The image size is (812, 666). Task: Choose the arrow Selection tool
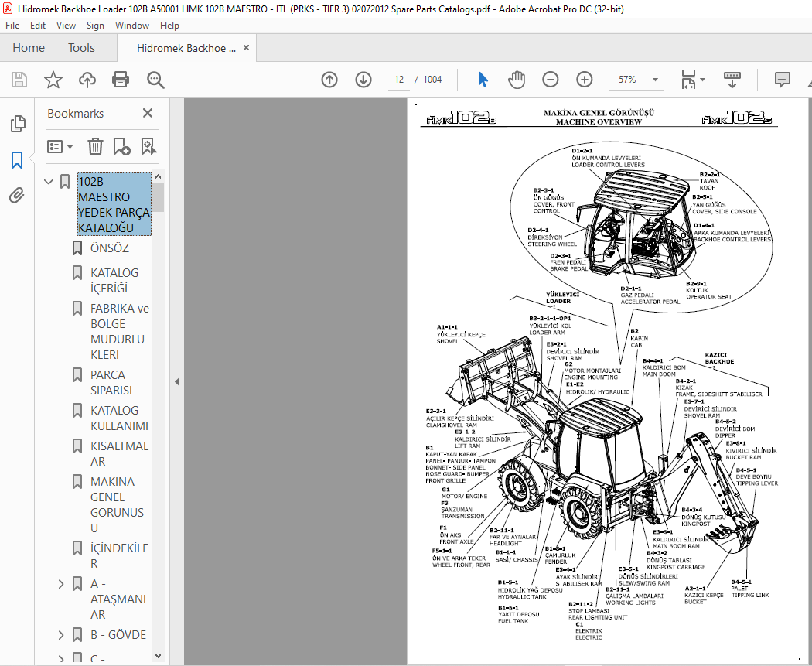(483, 80)
